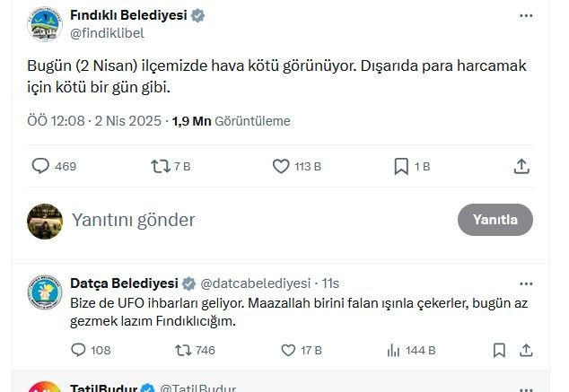Open the @findiklibel profile handle
The height and width of the screenshot is (392, 569).
coord(107,33)
